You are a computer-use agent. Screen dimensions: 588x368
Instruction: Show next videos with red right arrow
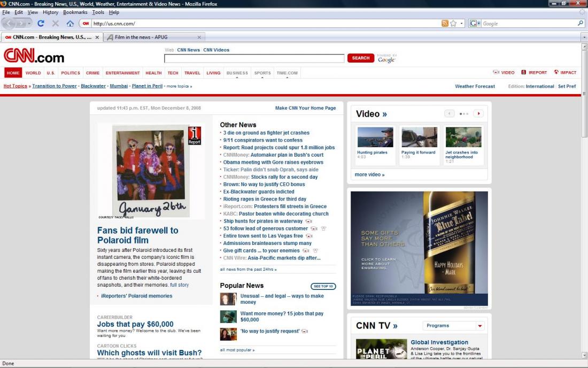pos(478,113)
